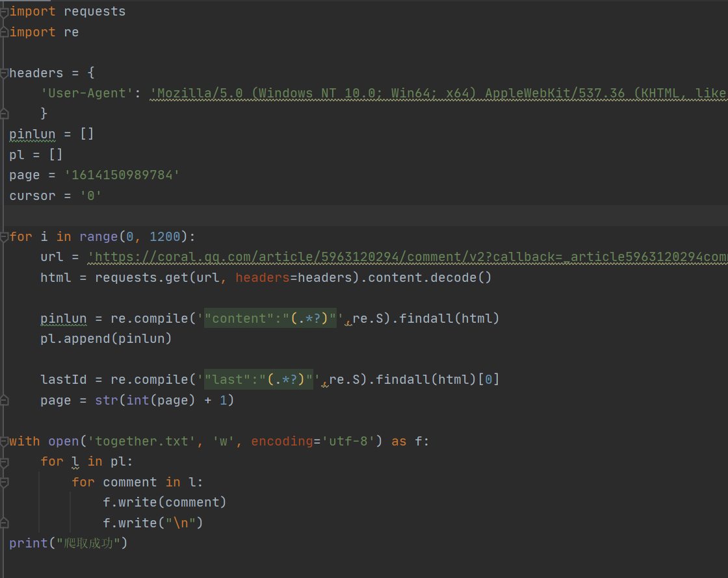Collapse the with open block fold marker
728x578 pixels.
[x=4, y=441]
